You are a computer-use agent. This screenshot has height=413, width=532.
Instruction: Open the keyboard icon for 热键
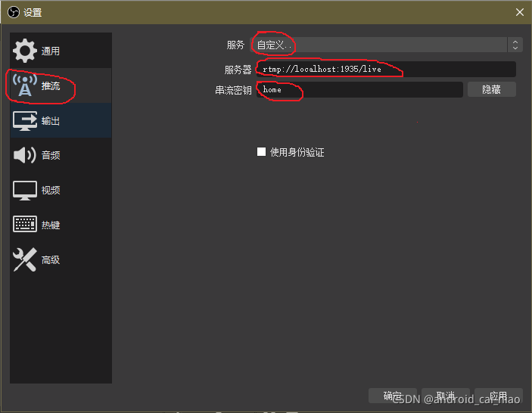coord(25,225)
